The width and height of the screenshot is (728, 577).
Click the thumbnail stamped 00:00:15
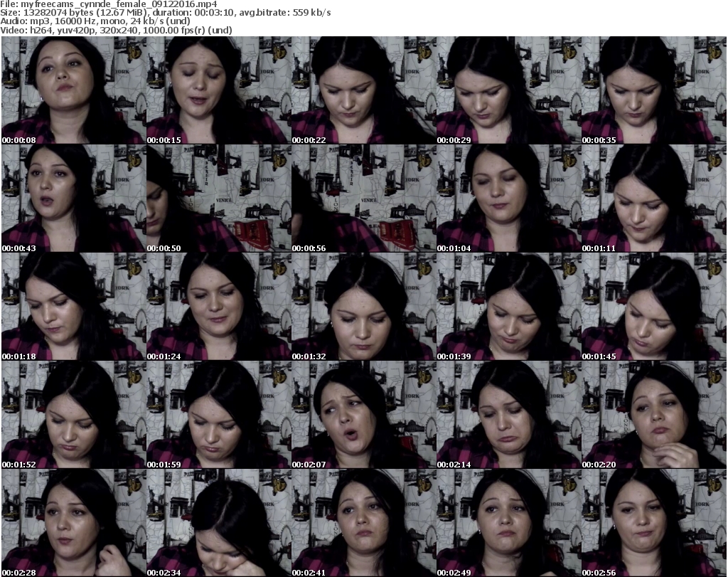tap(219, 90)
